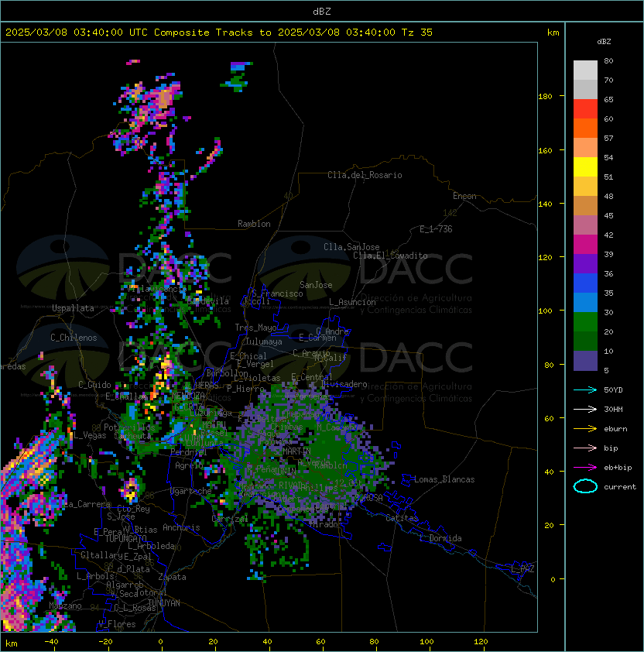The width and height of the screenshot is (644, 652).
Task: Click the Anchoris map label
Action: (181, 527)
